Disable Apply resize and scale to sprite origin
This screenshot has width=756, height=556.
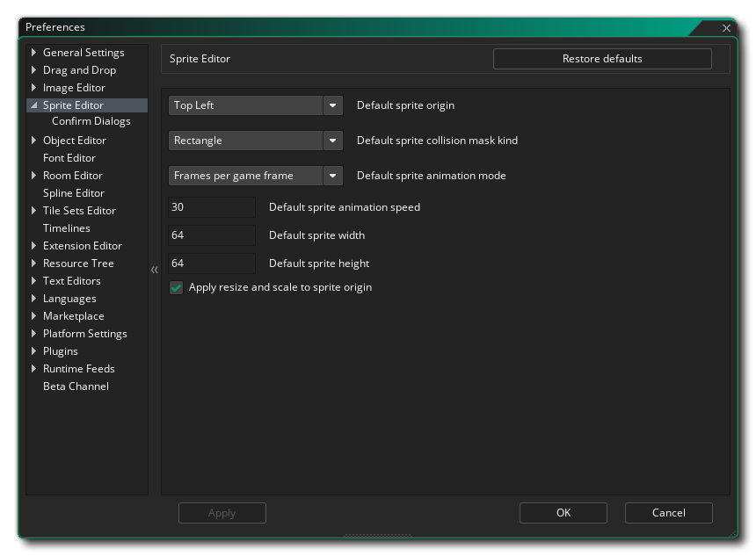pyautogui.click(x=176, y=287)
